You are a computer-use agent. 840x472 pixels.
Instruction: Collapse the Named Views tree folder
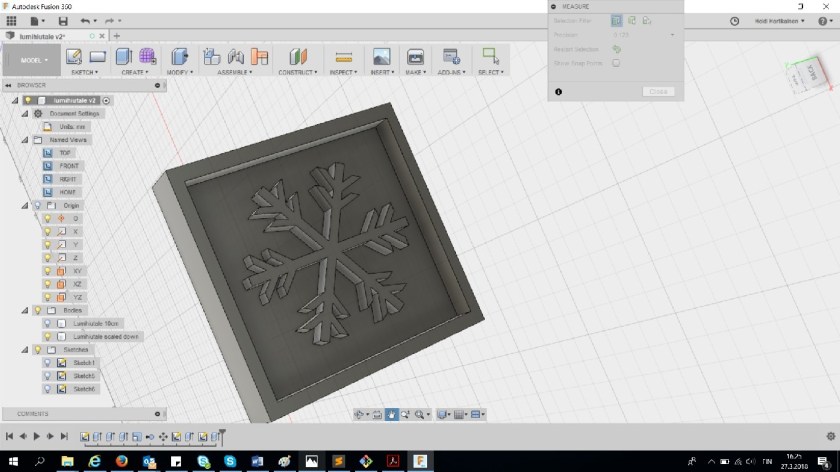tap(25, 140)
